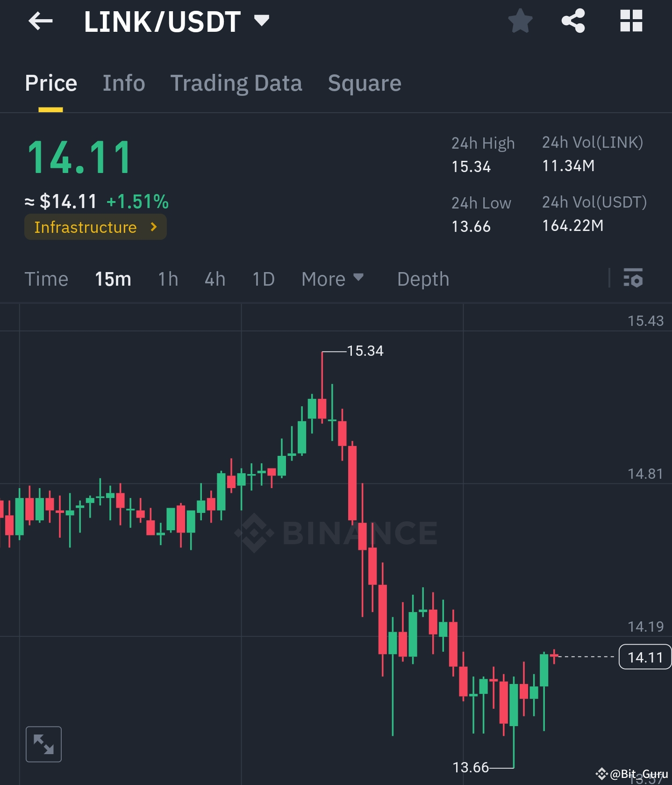Select the 15m candle interval

tap(112, 279)
